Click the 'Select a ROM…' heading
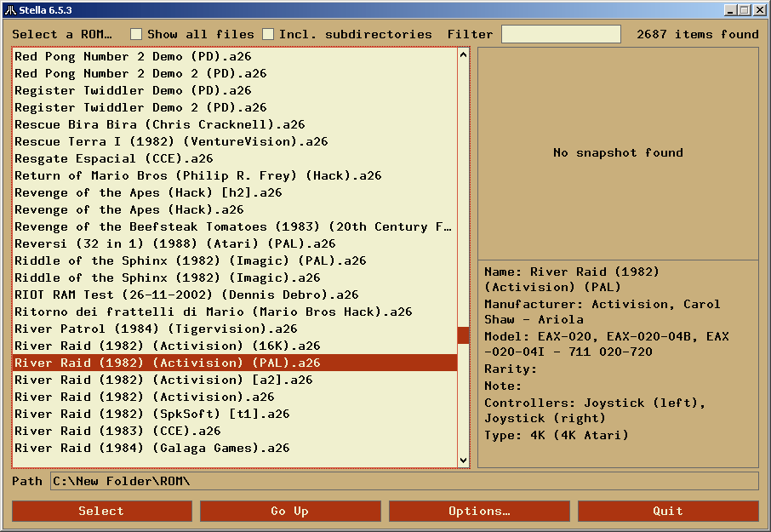Screen dimensions: 771x532 [62, 34]
